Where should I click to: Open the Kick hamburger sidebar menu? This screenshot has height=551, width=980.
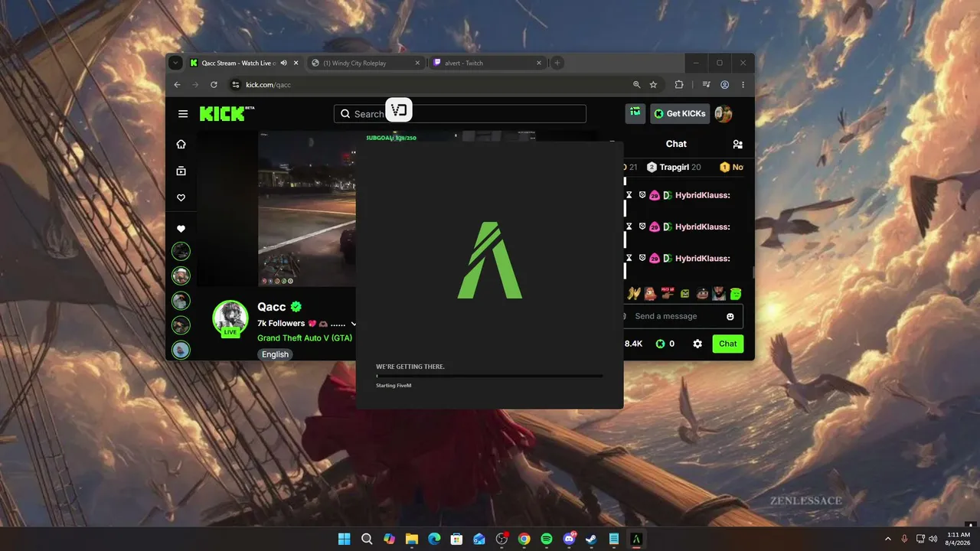(183, 114)
